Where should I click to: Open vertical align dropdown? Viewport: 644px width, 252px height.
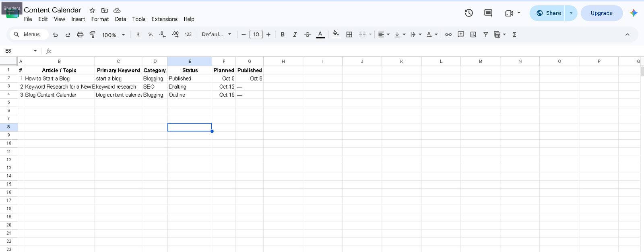400,35
